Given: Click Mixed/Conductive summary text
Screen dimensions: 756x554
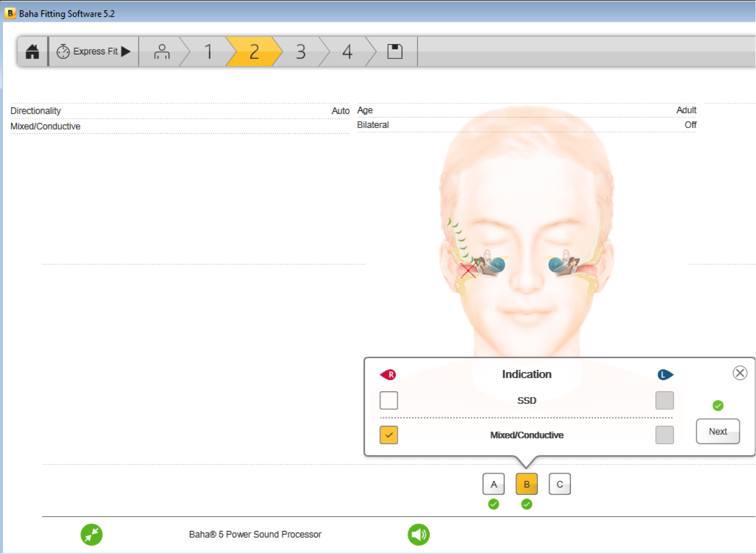Looking at the screenshot, I should [x=46, y=126].
